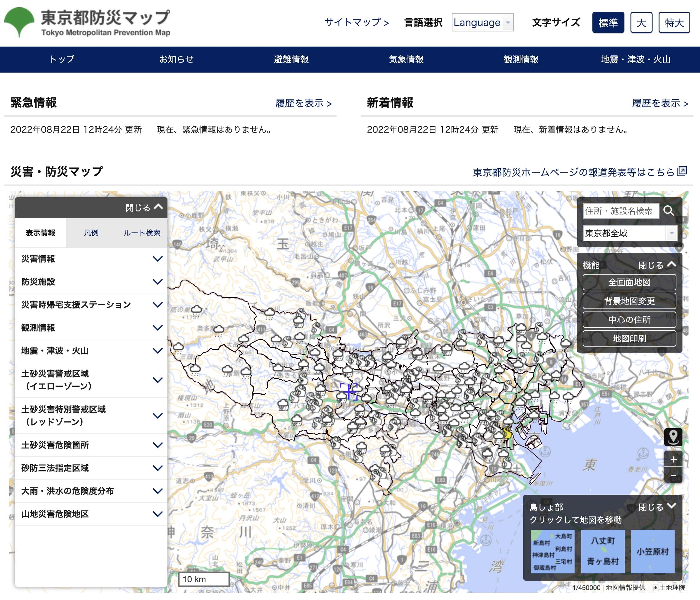Zoom in with the plus button

(673, 460)
